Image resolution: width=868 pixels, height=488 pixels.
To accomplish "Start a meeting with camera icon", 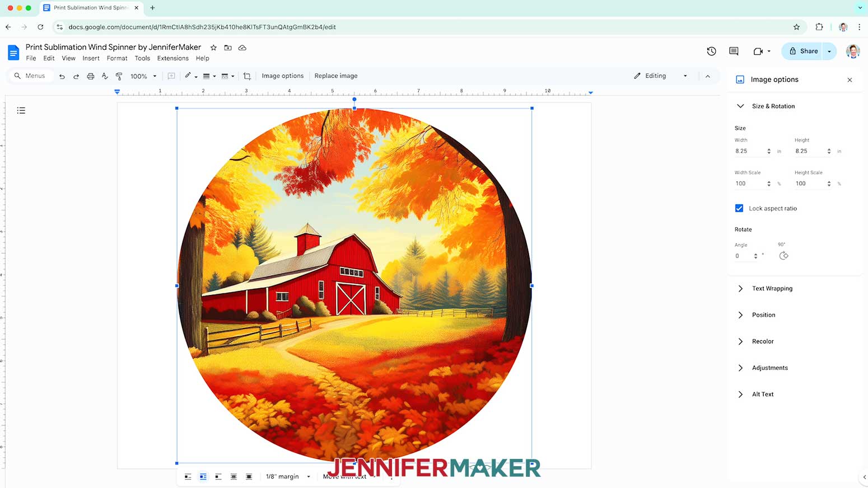I will pos(758,51).
